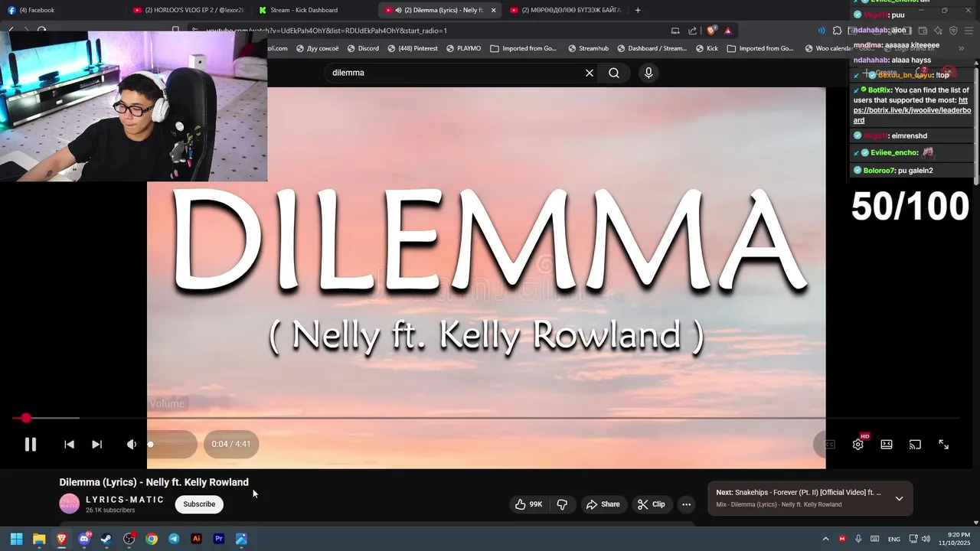Switch to theater mode

[887, 444]
